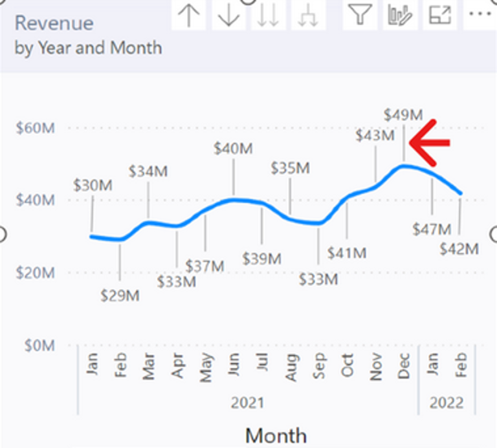Viewport: 497px width, 448px height.
Task: Click the $60M y-axis label
Action: pyautogui.click(x=36, y=128)
